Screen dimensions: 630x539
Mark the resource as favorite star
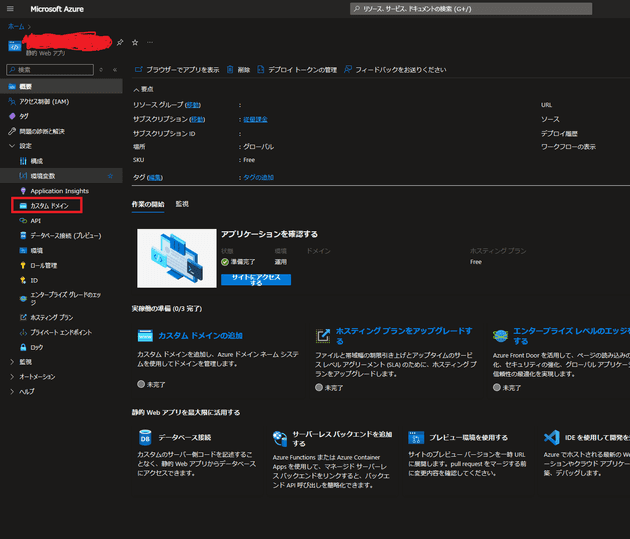coord(135,42)
